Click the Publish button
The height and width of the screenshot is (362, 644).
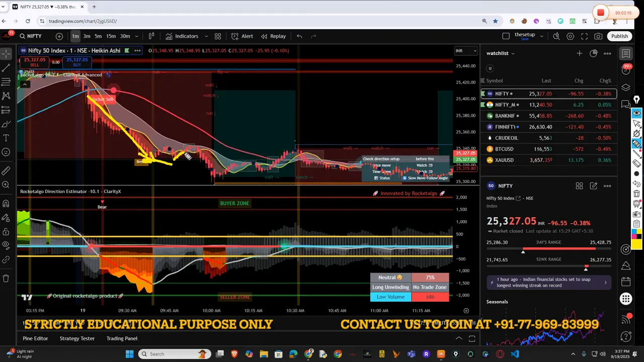pyautogui.click(x=619, y=36)
